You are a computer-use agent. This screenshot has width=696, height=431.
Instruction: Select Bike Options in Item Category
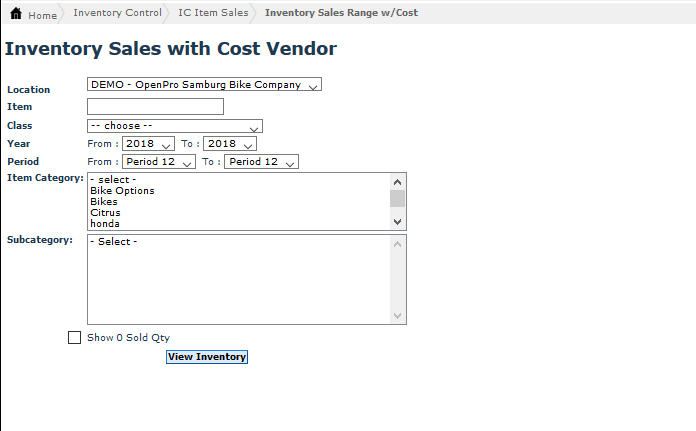click(122, 191)
